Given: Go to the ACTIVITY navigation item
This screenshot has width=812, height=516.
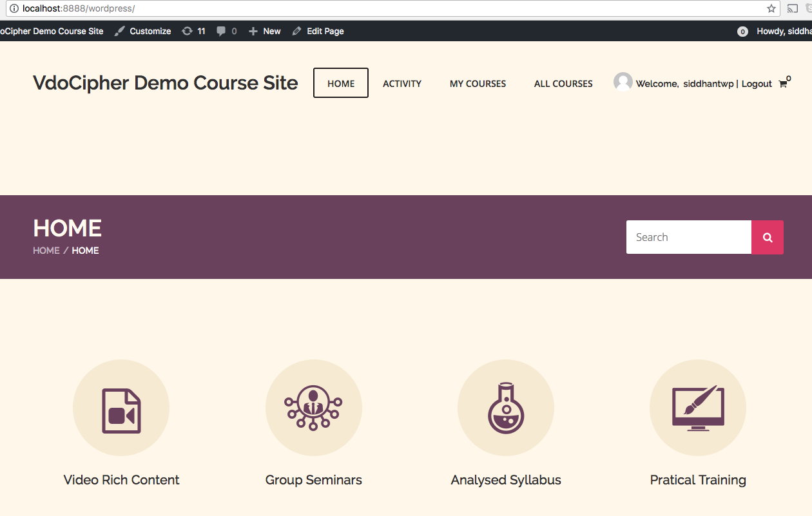Looking at the screenshot, I should pyautogui.click(x=402, y=84).
